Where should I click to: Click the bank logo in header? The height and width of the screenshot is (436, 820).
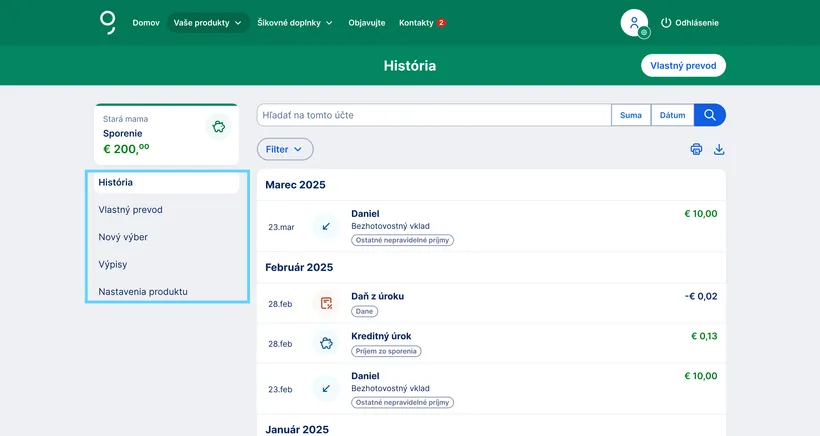tap(107, 21)
